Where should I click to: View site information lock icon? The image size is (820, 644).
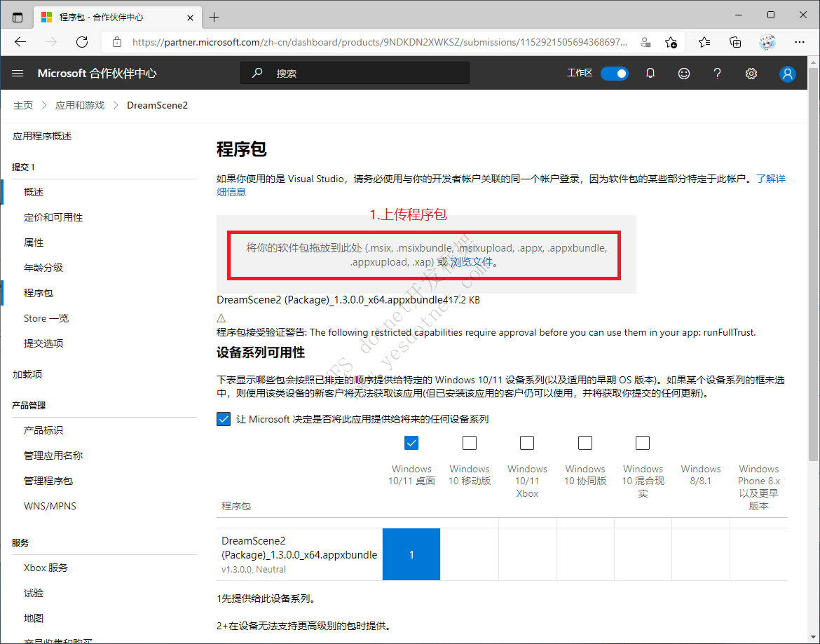[x=116, y=42]
